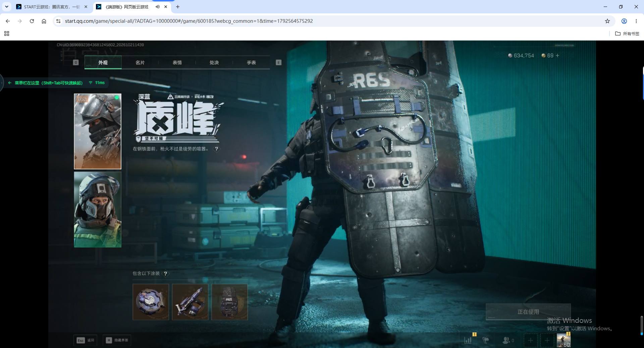
Task: Open the 表情 emote tab
Action: [177, 63]
